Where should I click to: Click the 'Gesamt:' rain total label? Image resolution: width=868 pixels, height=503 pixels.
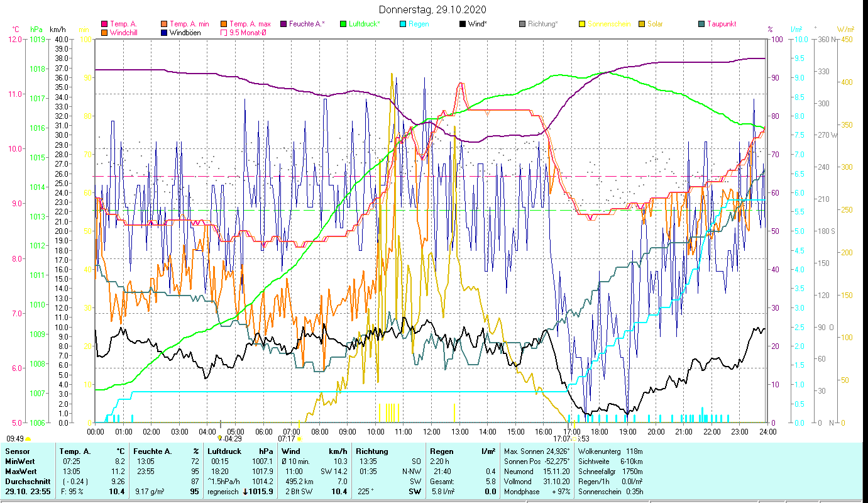(442, 482)
